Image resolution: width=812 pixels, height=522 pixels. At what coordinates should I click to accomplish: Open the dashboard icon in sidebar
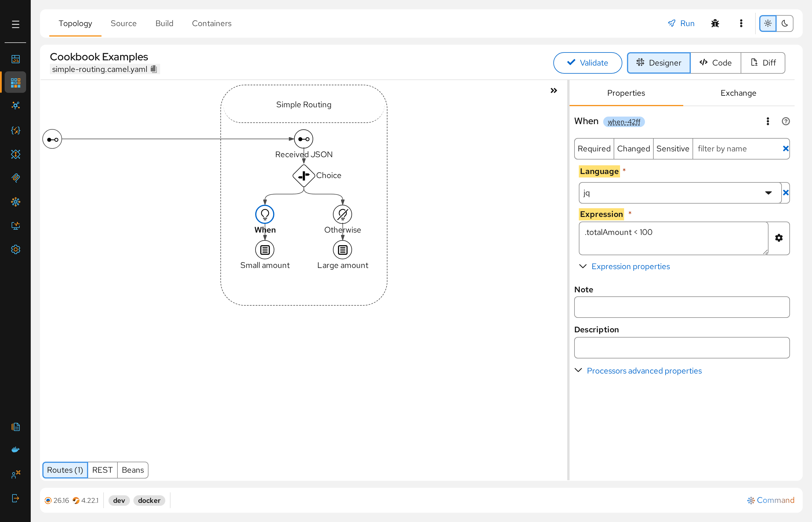[15, 59]
